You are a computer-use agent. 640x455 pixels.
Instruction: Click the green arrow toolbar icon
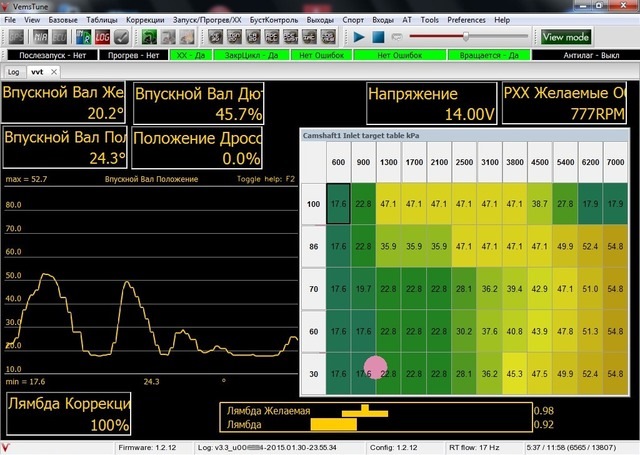(x=149, y=37)
